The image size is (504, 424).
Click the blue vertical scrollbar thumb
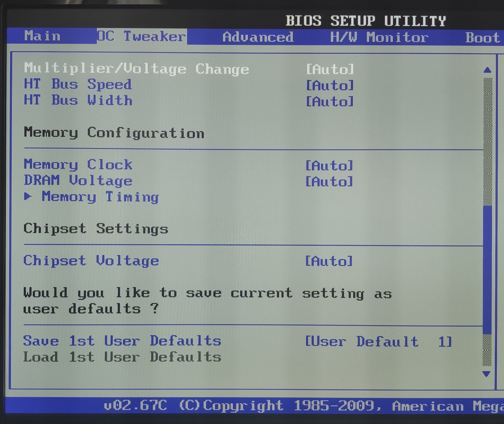tap(487, 269)
